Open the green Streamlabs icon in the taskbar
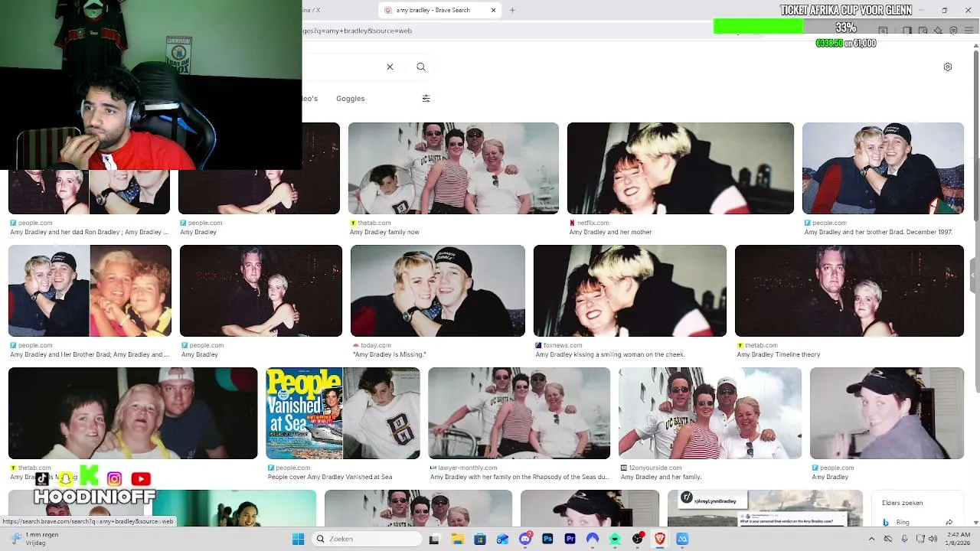 [x=615, y=539]
